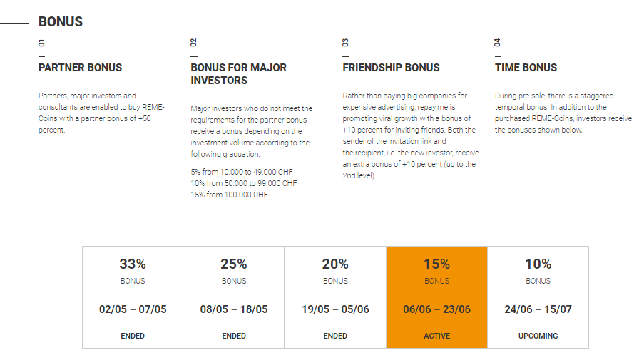
Task: Click the 15% from 100.000 CHF line
Action: coord(229,195)
